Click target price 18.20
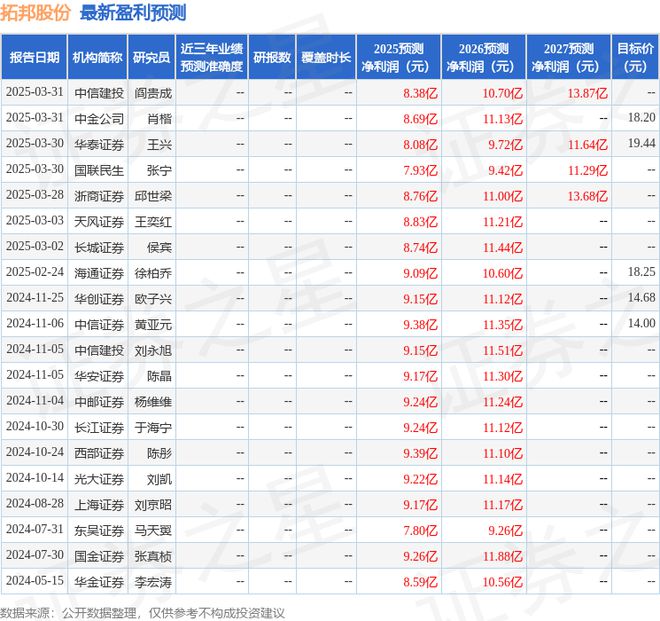 point(641,117)
